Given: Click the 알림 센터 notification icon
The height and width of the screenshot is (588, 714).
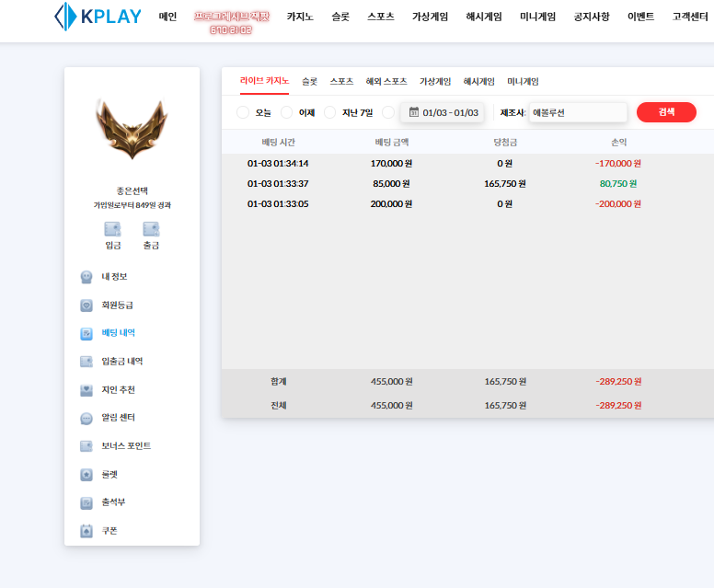Looking at the screenshot, I should [x=86, y=418].
